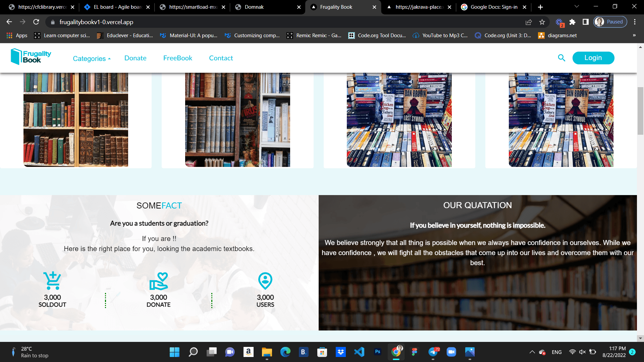Switch to the Domnak browser tab
644x362 pixels.
268,7
